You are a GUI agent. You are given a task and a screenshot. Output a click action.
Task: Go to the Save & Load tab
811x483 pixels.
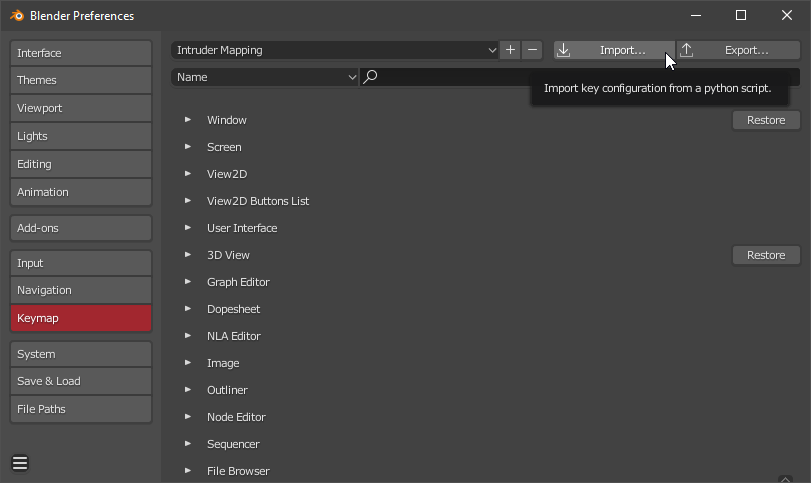pyautogui.click(x=81, y=381)
